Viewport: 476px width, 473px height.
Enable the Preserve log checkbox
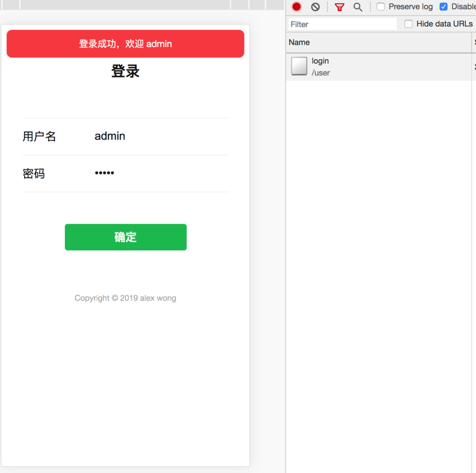tap(380, 6)
